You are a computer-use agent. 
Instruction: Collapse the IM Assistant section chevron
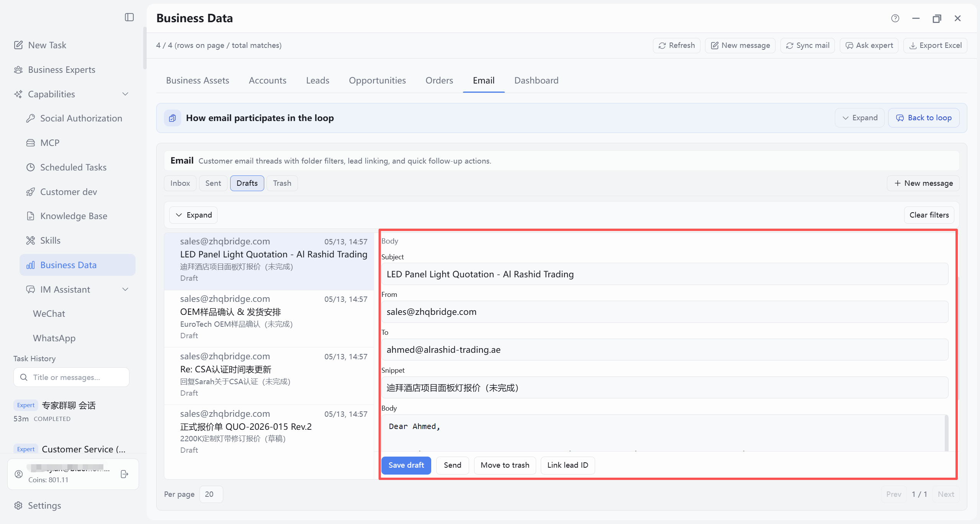125,290
